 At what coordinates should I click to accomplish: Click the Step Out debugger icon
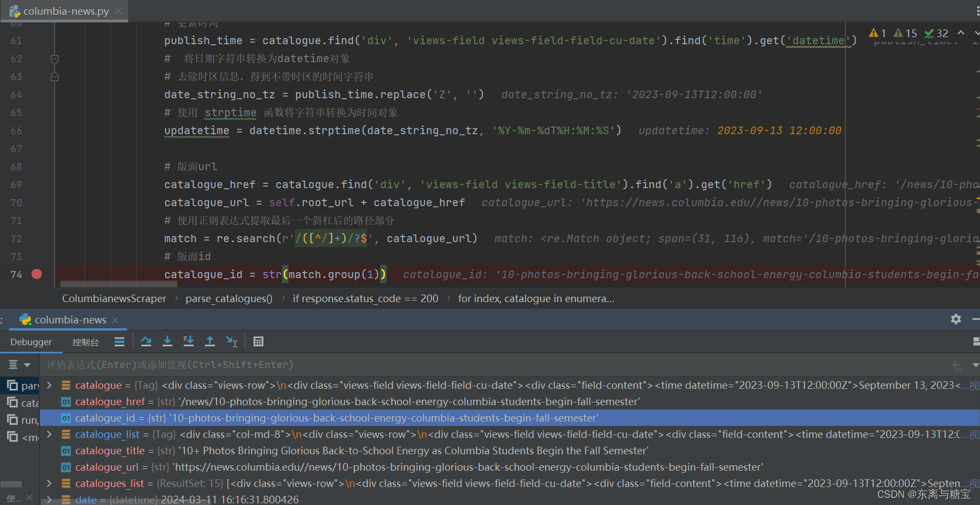tap(210, 341)
